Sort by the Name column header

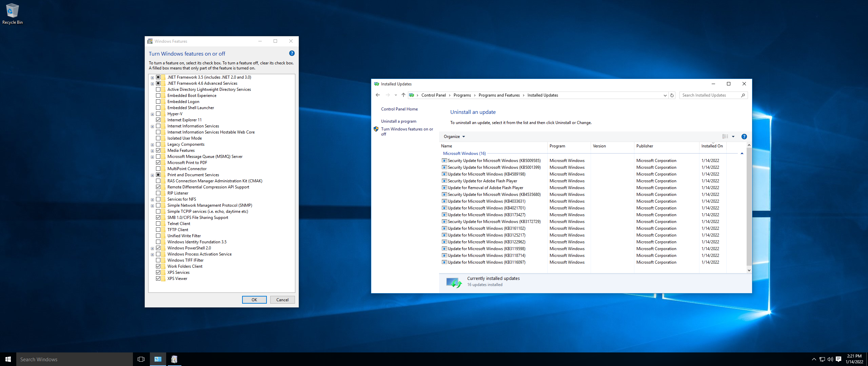click(493, 146)
